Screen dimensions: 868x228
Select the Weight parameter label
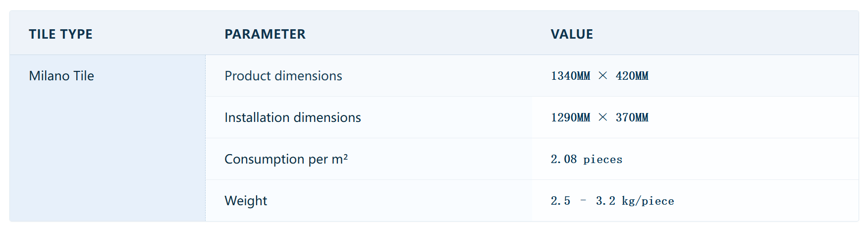tap(245, 201)
